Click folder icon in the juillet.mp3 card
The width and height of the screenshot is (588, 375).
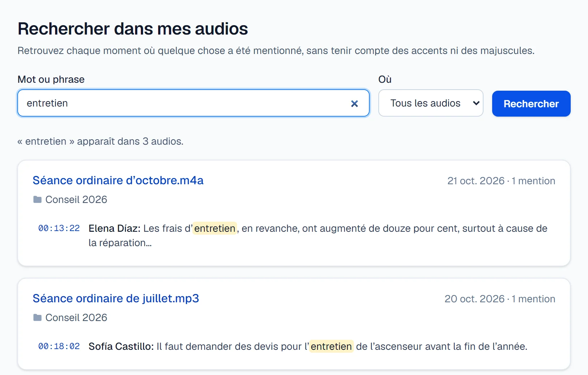(x=37, y=317)
